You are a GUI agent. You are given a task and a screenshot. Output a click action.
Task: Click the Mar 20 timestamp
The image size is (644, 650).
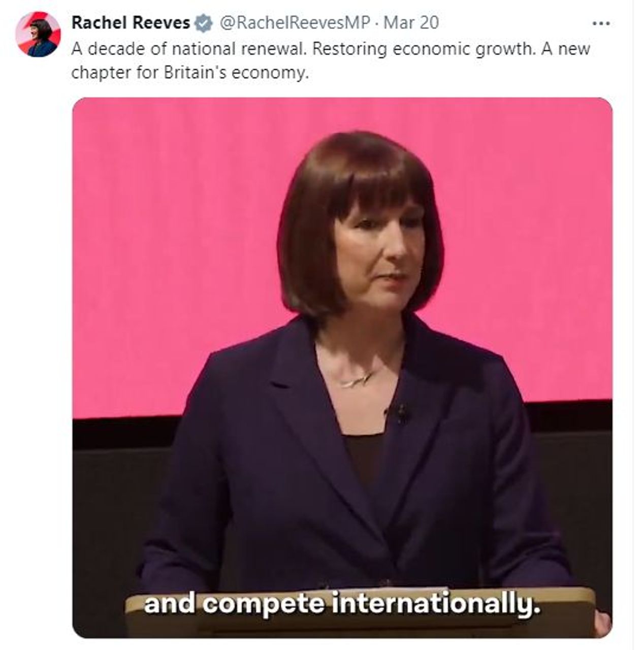coord(411,23)
